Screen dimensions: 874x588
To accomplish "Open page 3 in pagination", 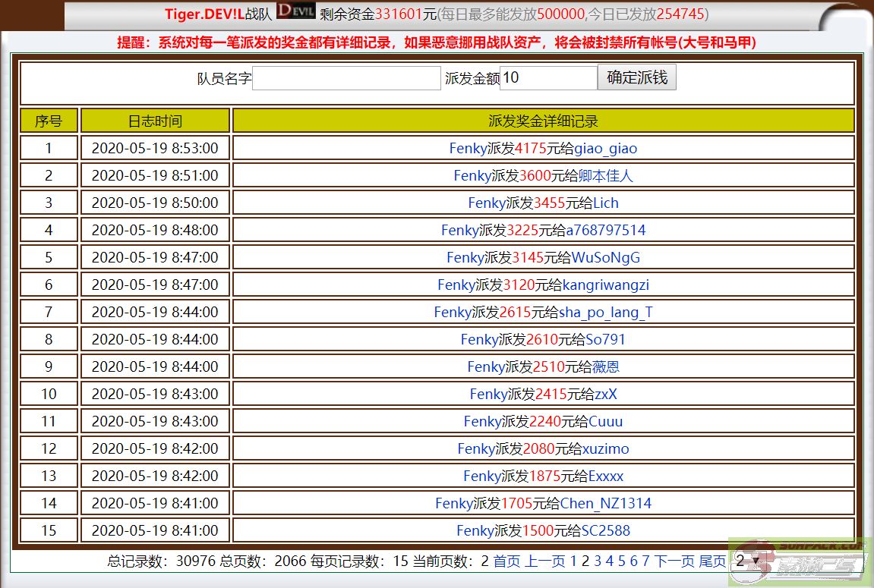I will [x=598, y=561].
